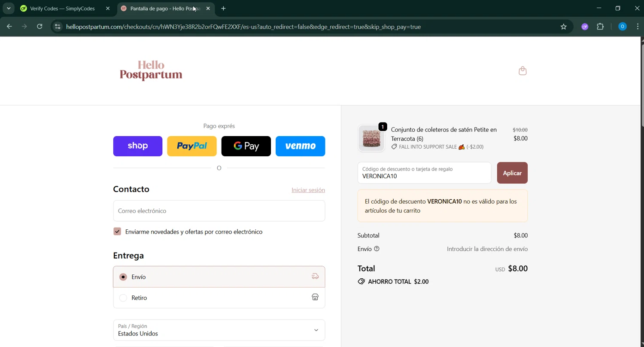Expand the País / Región dropdown
Image resolution: width=644 pixels, height=347 pixels.
219,330
